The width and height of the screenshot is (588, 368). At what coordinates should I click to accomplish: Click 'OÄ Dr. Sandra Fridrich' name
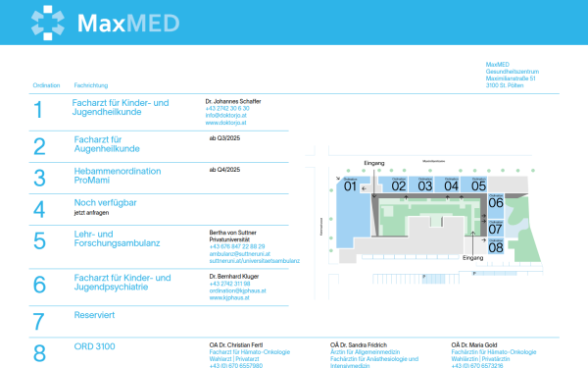(359, 345)
